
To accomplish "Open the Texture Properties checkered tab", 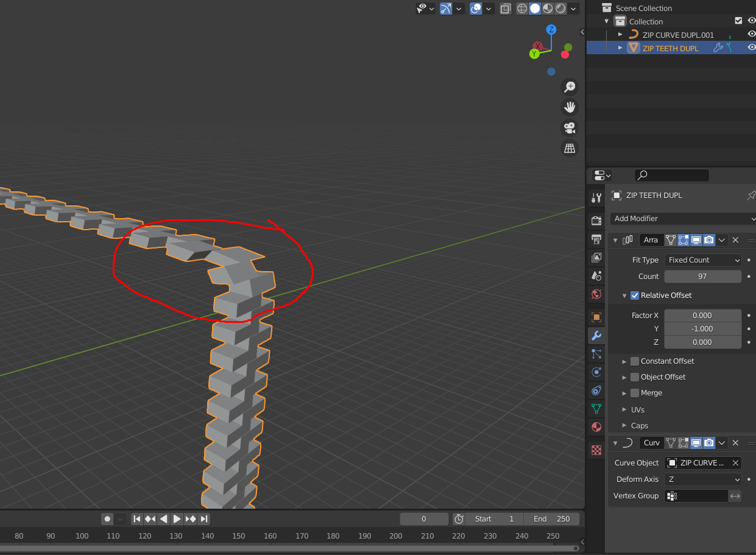I will pyautogui.click(x=596, y=450).
